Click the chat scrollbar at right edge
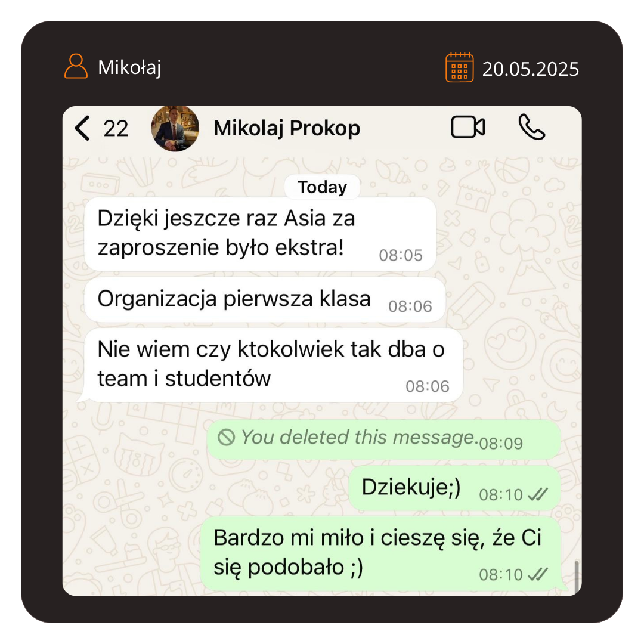The image size is (644, 644). [577, 576]
